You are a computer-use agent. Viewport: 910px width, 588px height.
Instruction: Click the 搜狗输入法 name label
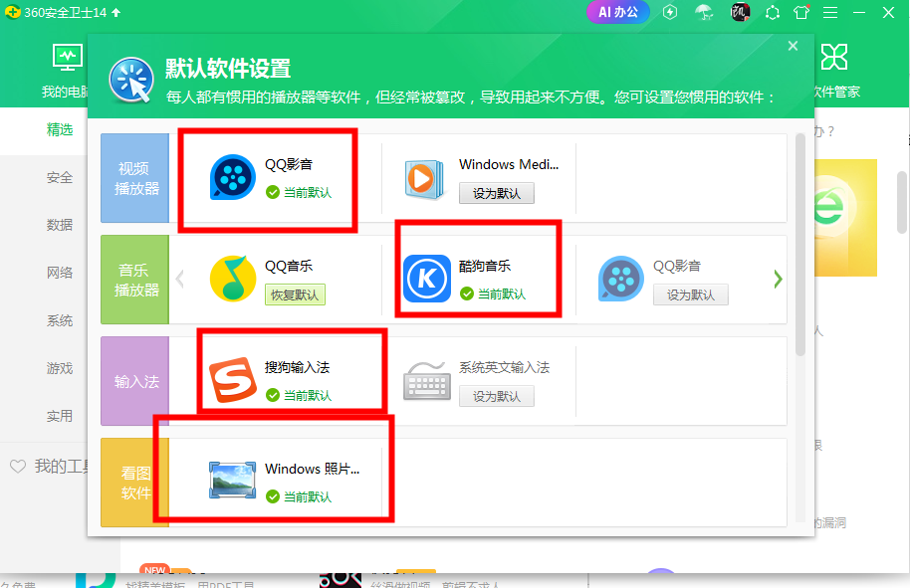pyautogui.click(x=297, y=368)
